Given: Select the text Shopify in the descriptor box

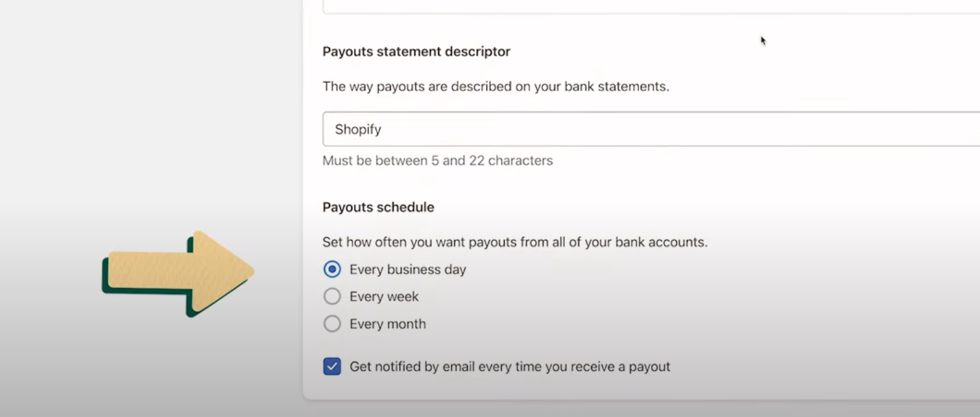Looking at the screenshot, I should click(358, 129).
